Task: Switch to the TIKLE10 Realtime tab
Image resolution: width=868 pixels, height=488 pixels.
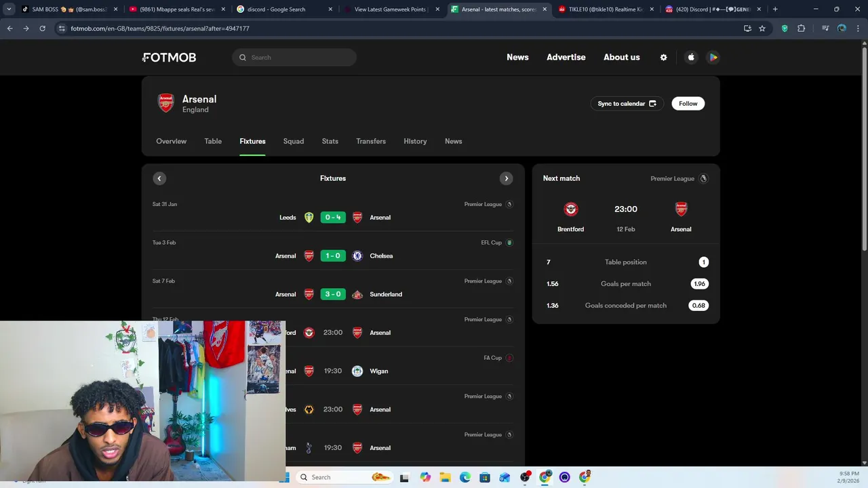Action: pyautogui.click(x=606, y=9)
